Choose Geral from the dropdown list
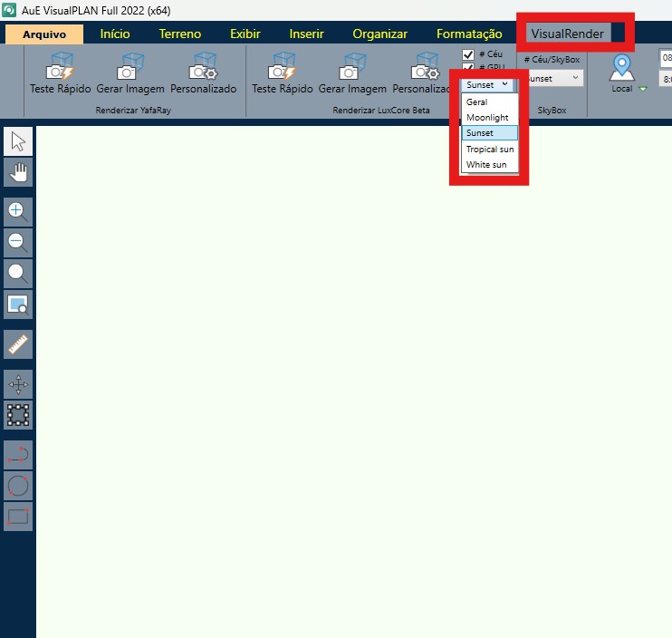This screenshot has height=638, width=672. [489, 102]
